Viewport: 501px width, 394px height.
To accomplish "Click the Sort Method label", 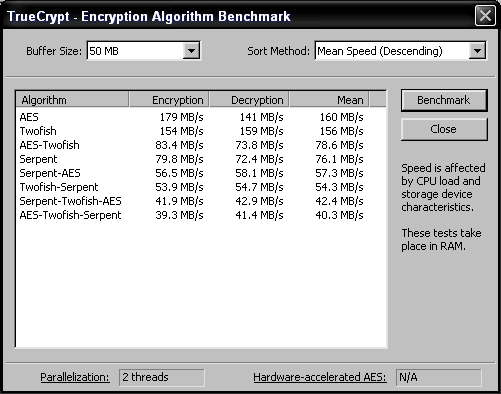I will point(279,51).
